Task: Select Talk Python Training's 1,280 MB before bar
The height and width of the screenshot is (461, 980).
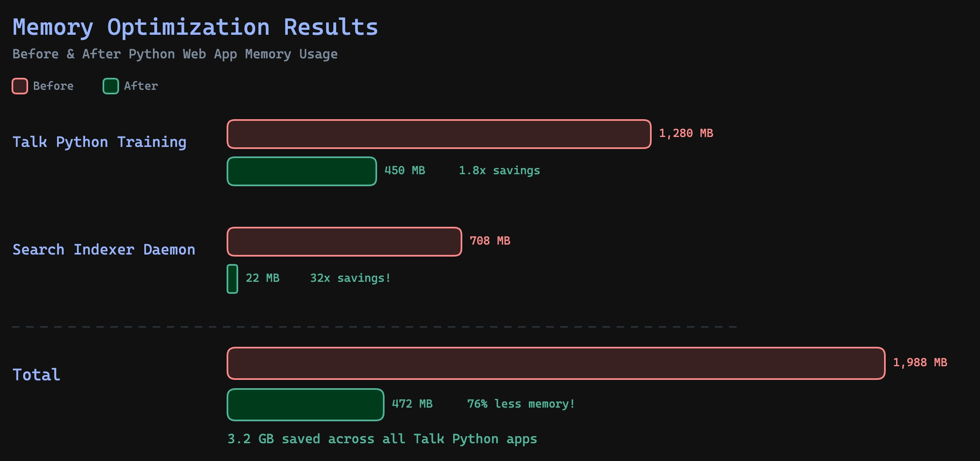Action: (x=439, y=134)
